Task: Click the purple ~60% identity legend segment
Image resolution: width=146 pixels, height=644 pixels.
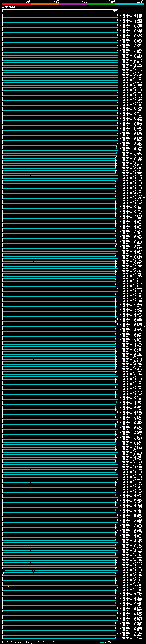Action: click(73, 4)
